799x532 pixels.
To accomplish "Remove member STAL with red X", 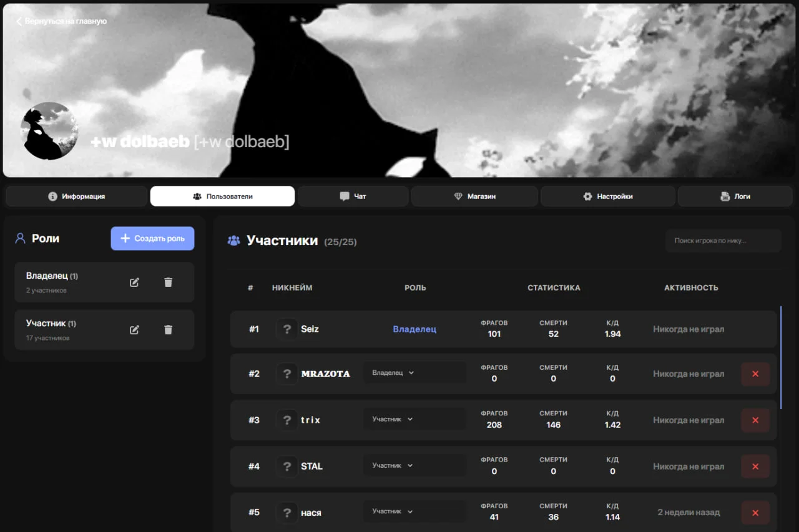I will click(x=755, y=467).
